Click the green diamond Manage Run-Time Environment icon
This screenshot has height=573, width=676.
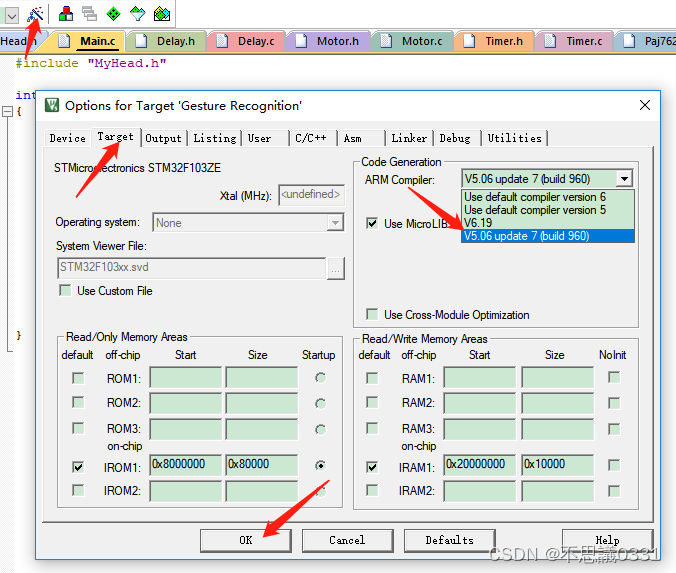[x=113, y=14]
